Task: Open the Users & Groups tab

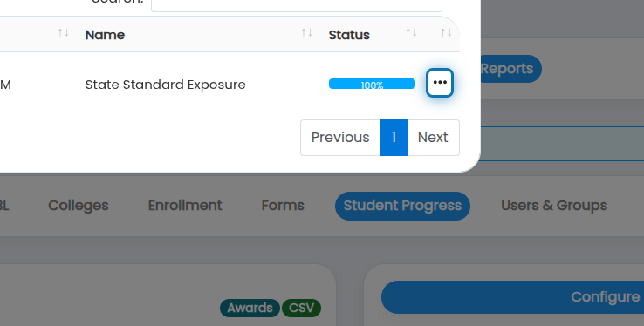Action: (553, 206)
